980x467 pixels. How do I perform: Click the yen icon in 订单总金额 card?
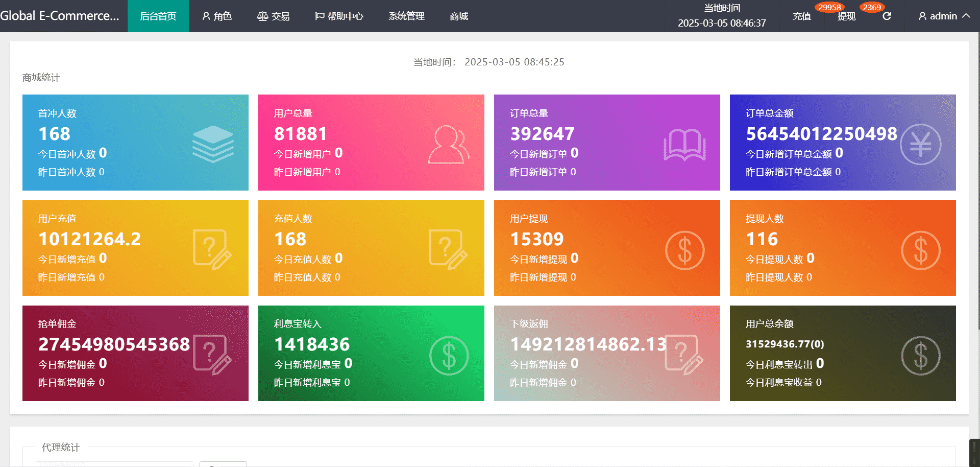920,145
